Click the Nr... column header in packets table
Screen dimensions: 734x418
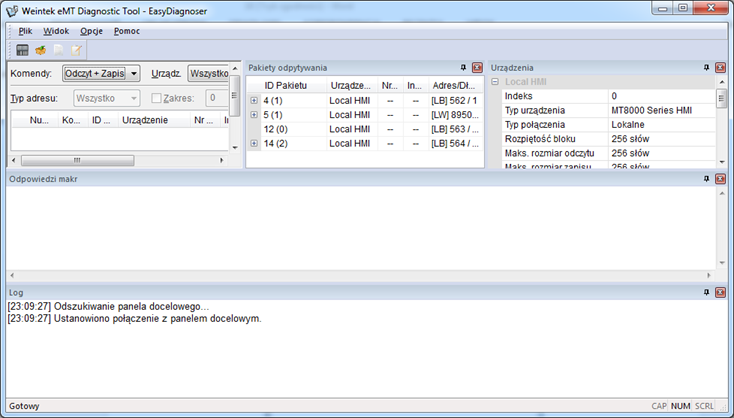(390, 86)
